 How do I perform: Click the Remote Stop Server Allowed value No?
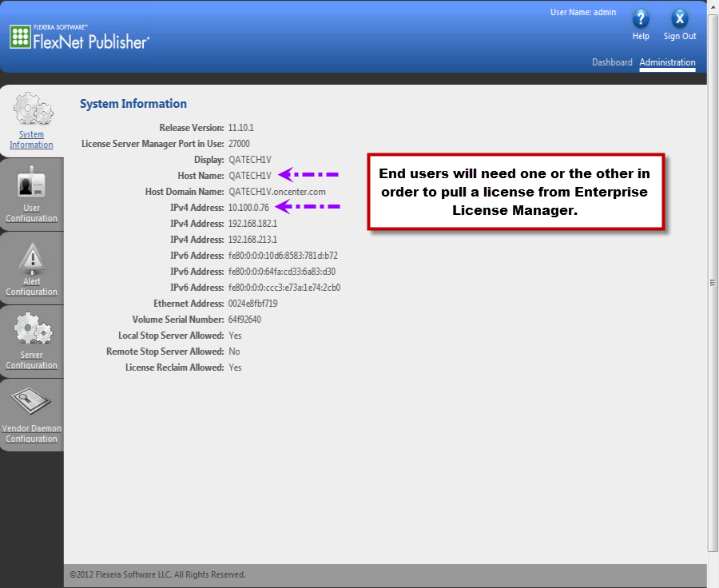click(234, 352)
